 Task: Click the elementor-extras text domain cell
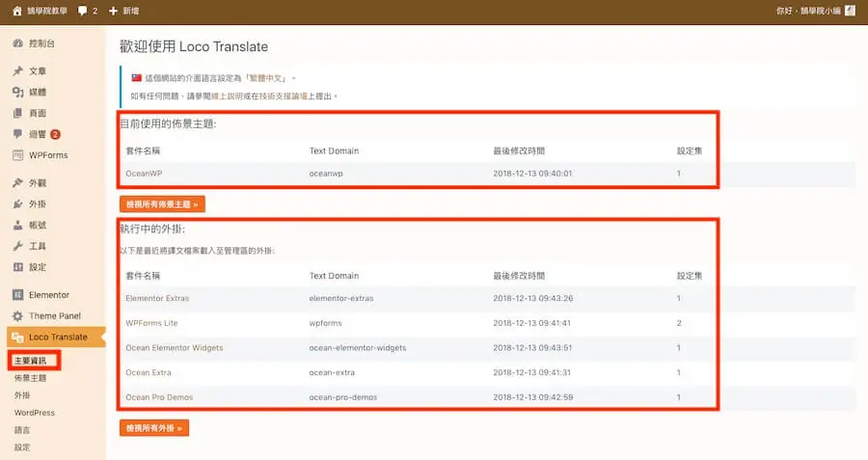point(341,298)
